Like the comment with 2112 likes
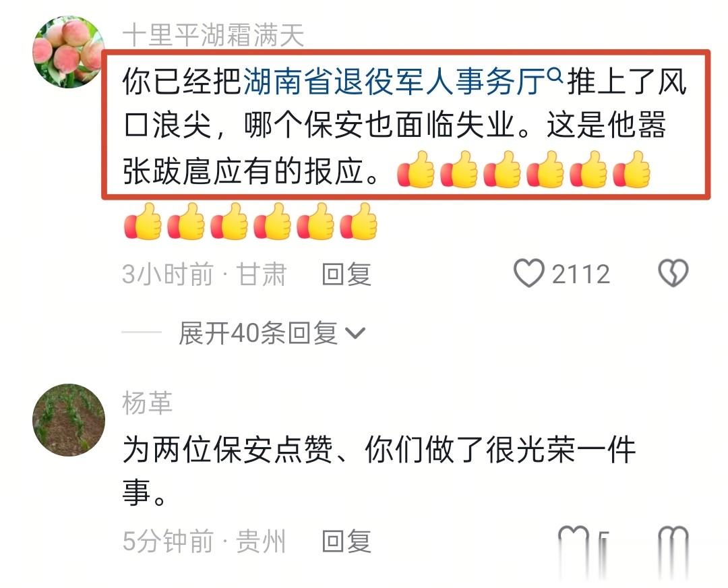Screen dimensions: 728x588 [x=528, y=274]
